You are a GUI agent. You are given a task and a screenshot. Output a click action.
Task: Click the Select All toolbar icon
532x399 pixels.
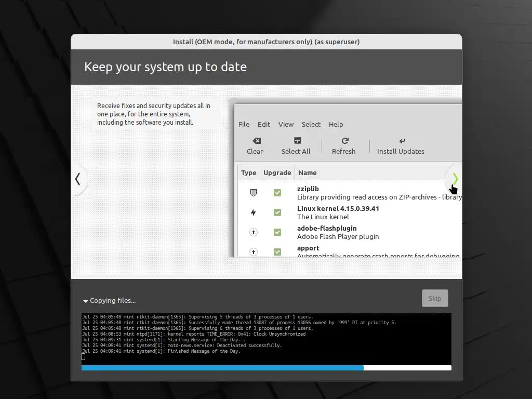pyautogui.click(x=297, y=141)
